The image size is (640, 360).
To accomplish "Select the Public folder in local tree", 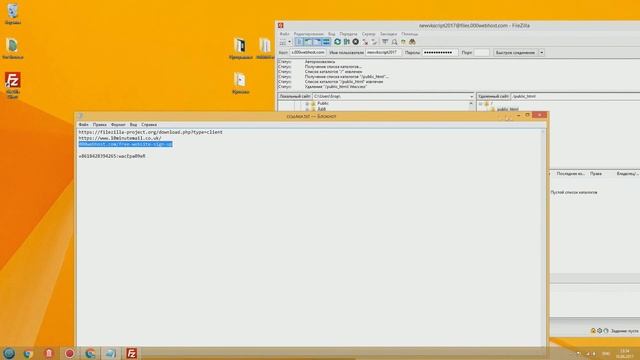I will [x=323, y=104].
